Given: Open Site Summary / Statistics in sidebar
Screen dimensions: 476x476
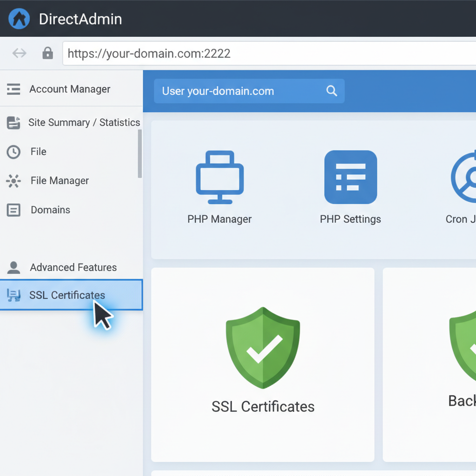Looking at the screenshot, I should click(84, 123).
